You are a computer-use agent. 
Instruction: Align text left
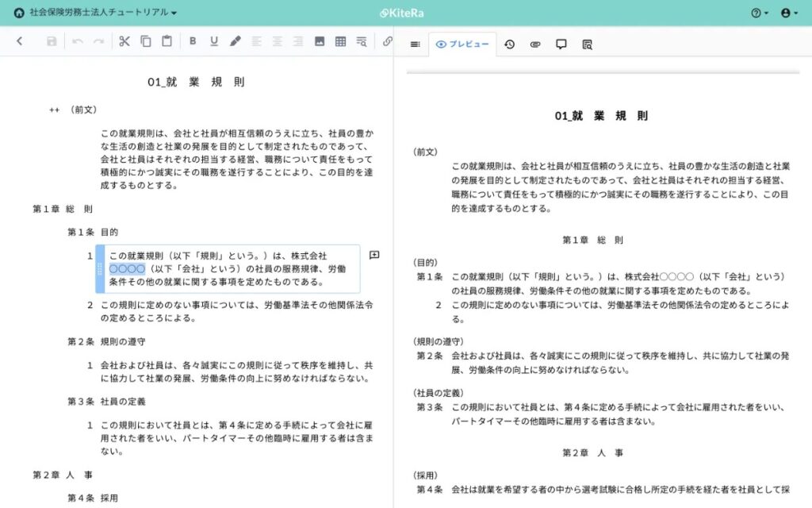click(x=256, y=41)
